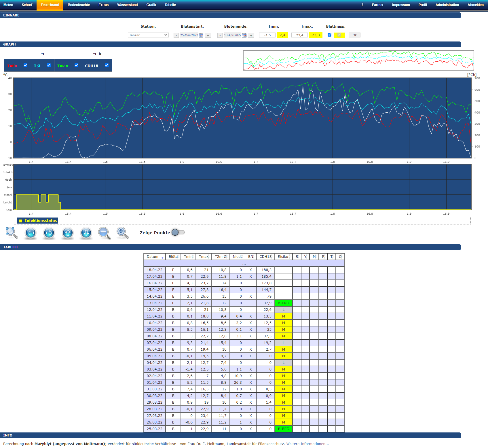488x448 pixels.
Task: Open the Blütenende calendar picker icon
Action: tap(244, 35)
